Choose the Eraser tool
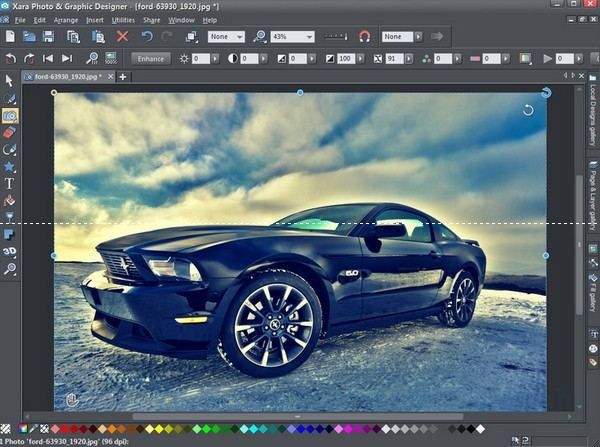600x447 pixels. tap(9, 132)
